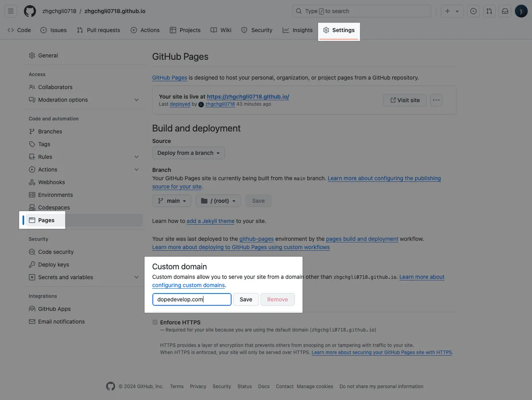The image size is (532, 400).
Task: Click the custom domain text field
Action: (x=192, y=299)
